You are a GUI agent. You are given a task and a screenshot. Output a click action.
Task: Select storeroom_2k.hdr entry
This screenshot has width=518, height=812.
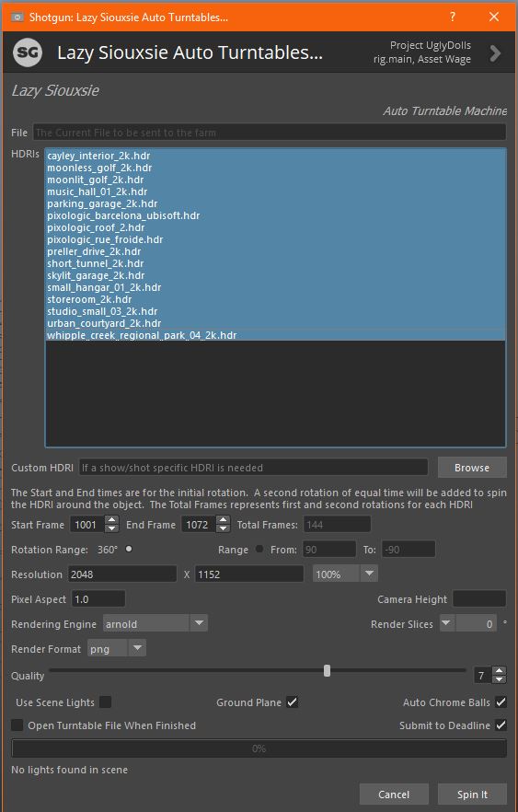(275, 299)
